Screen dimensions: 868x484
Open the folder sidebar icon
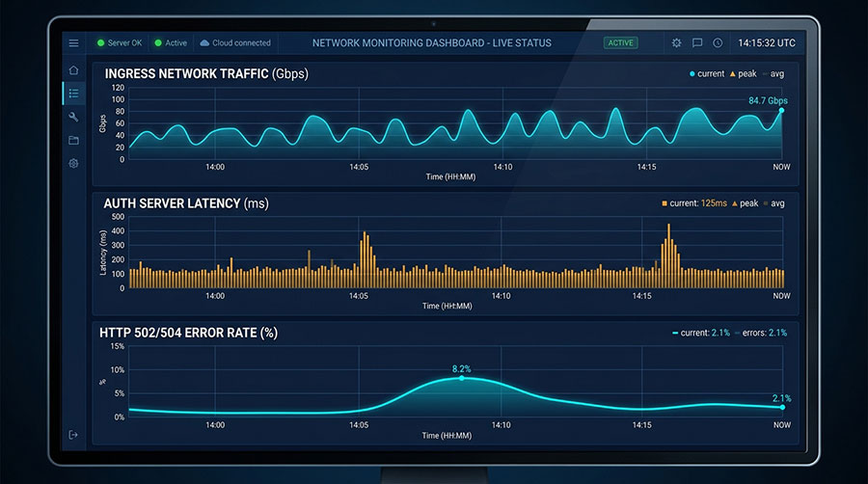73,141
